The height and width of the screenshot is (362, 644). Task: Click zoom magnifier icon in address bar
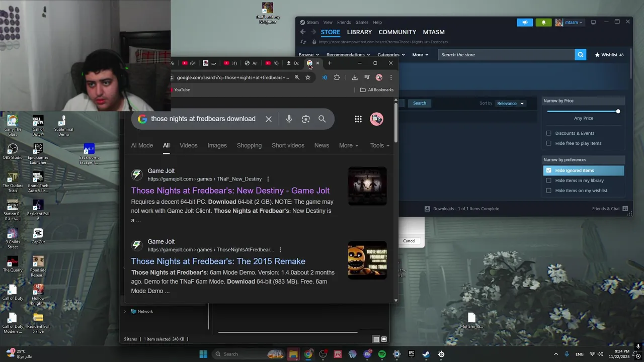click(x=297, y=77)
